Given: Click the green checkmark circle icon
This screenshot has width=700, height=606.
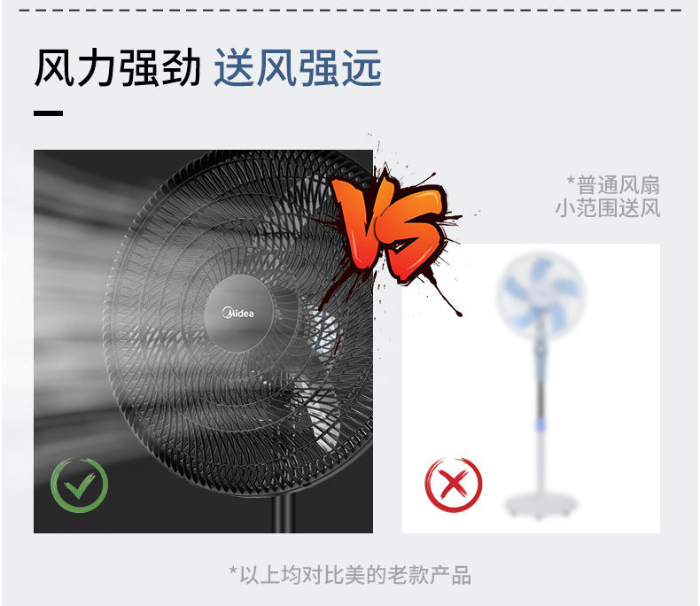Looking at the screenshot, I should pos(79,485).
